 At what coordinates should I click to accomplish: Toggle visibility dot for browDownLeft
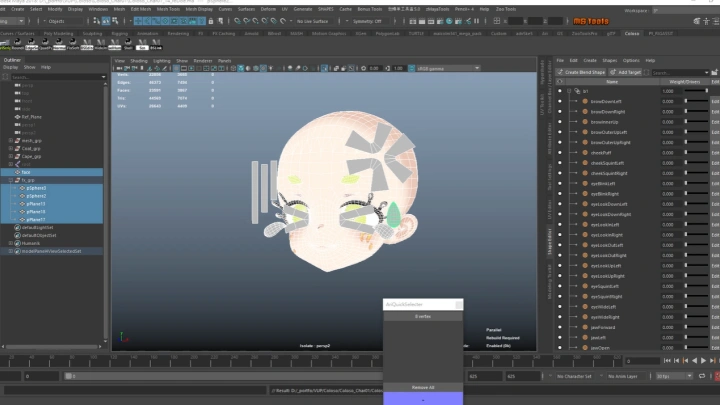(x=560, y=101)
